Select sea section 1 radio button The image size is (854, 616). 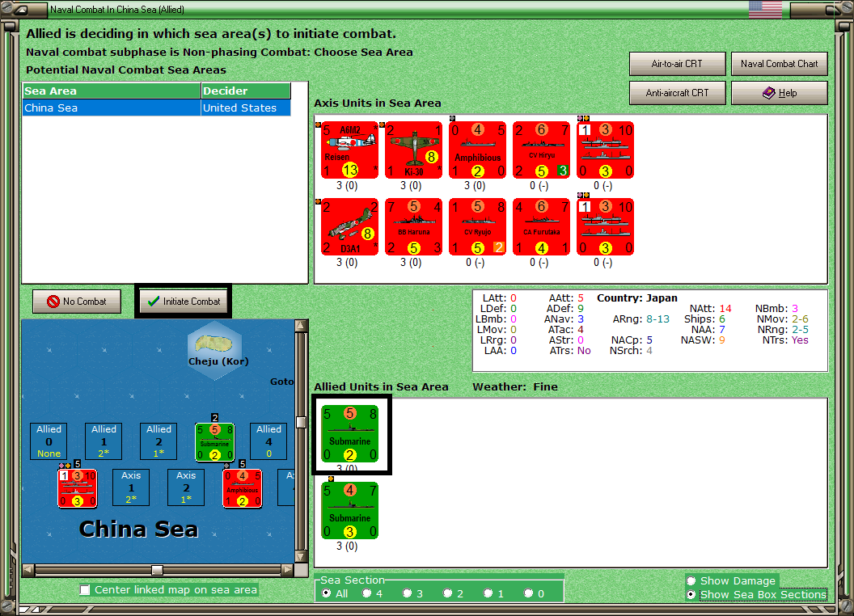tap(488, 593)
